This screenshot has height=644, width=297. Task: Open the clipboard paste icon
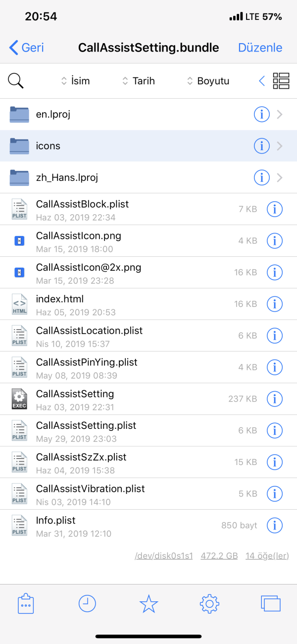pos(26,604)
